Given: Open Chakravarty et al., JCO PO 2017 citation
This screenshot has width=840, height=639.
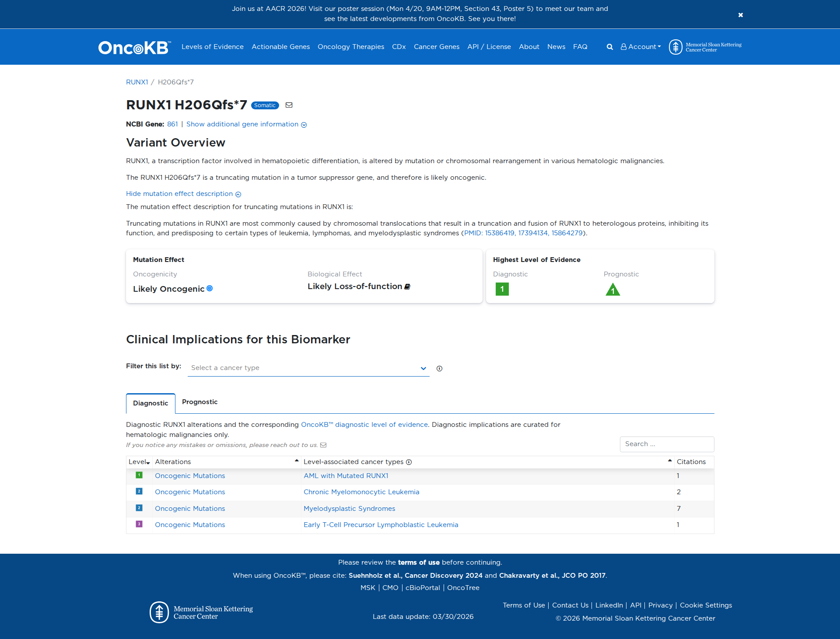Looking at the screenshot, I should click(553, 576).
